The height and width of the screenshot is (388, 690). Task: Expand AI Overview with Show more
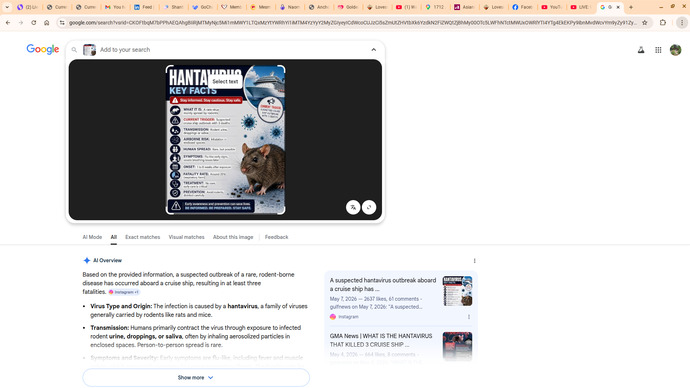point(196,377)
